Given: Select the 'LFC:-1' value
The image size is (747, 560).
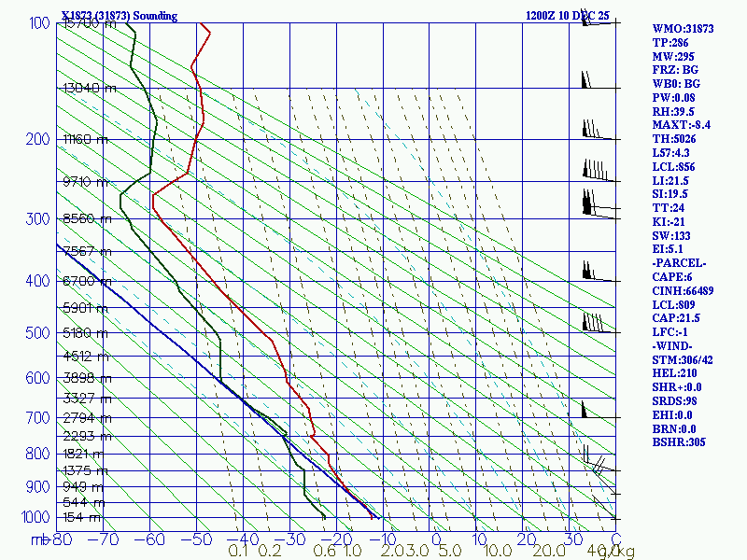Looking at the screenshot, I should pos(669,332).
